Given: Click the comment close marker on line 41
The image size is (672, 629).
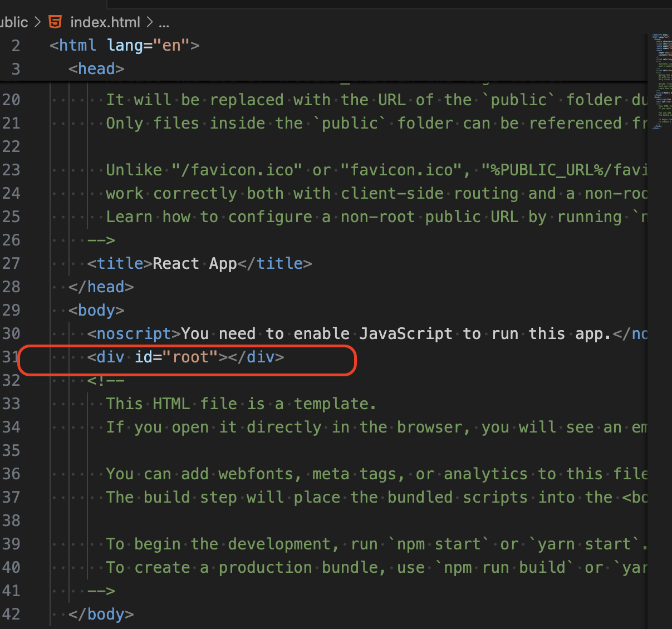Looking at the screenshot, I should tap(101, 591).
